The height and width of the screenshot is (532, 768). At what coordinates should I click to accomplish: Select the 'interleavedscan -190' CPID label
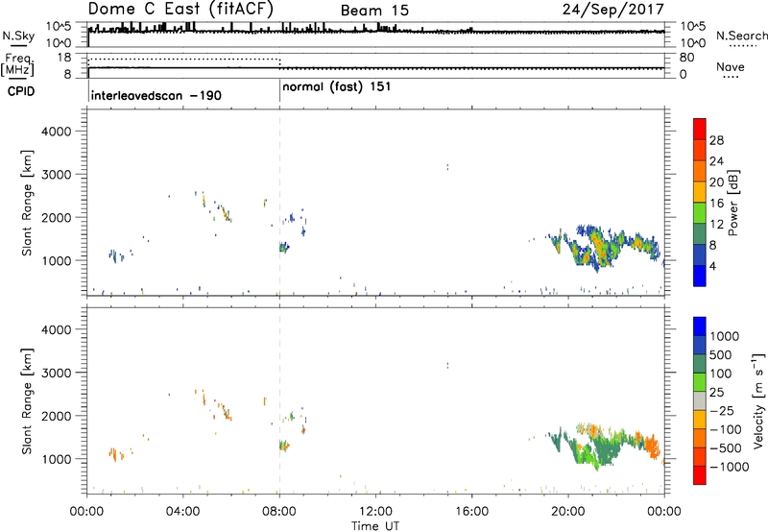(x=156, y=95)
